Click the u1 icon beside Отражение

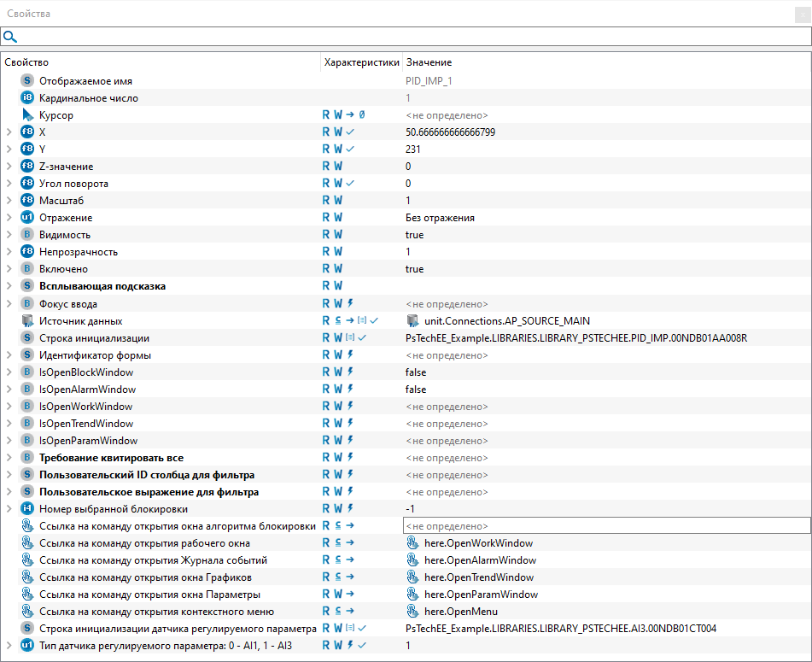click(27, 218)
